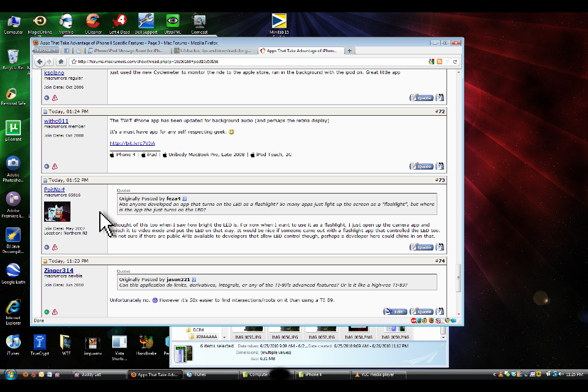This screenshot has height=392, width=588.
Task: Open the Left 4 Dead desktop icon
Action: point(119,24)
